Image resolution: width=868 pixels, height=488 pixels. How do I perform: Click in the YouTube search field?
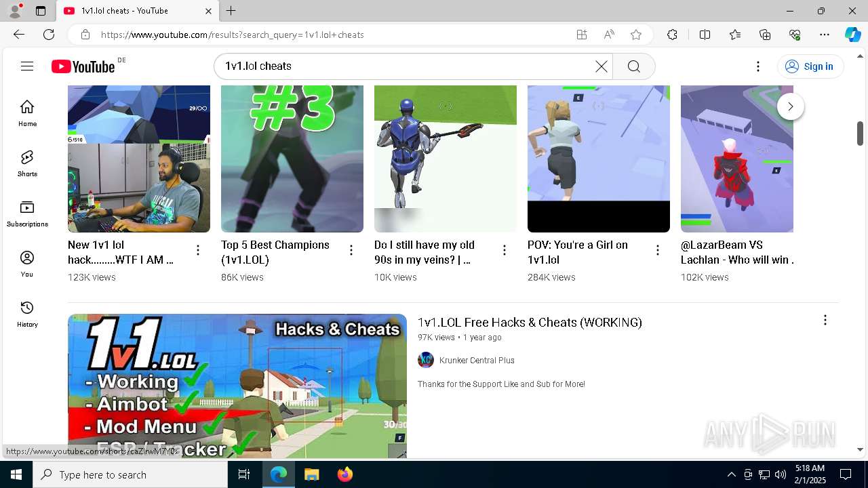click(x=407, y=66)
